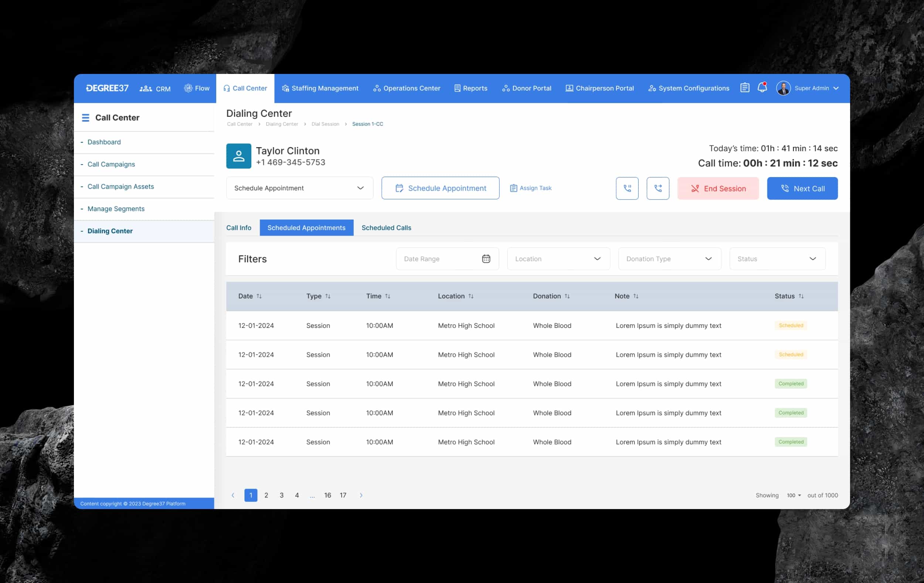The height and width of the screenshot is (583, 924).
Task: Click Super Admin profile avatar
Action: tap(783, 88)
